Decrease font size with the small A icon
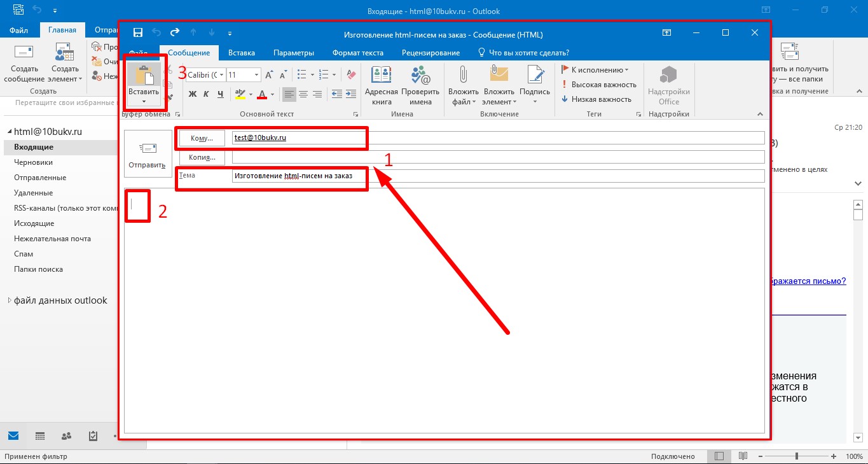The width and height of the screenshot is (868, 464). click(x=282, y=74)
